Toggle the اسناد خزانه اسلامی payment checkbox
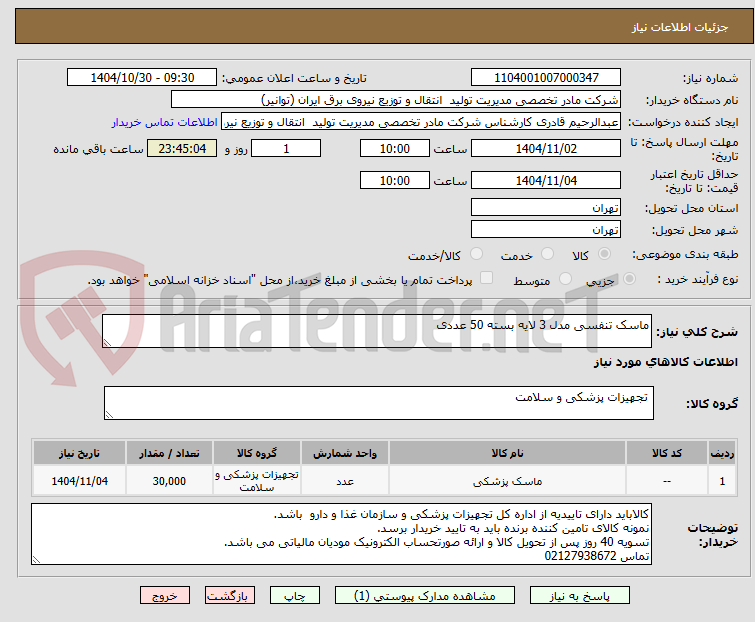The height and width of the screenshot is (622, 755). click(x=487, y=278)
